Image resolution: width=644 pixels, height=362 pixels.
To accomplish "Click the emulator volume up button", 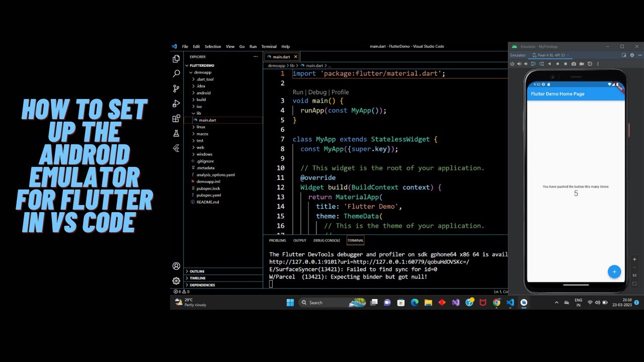I will click(519, 64).
